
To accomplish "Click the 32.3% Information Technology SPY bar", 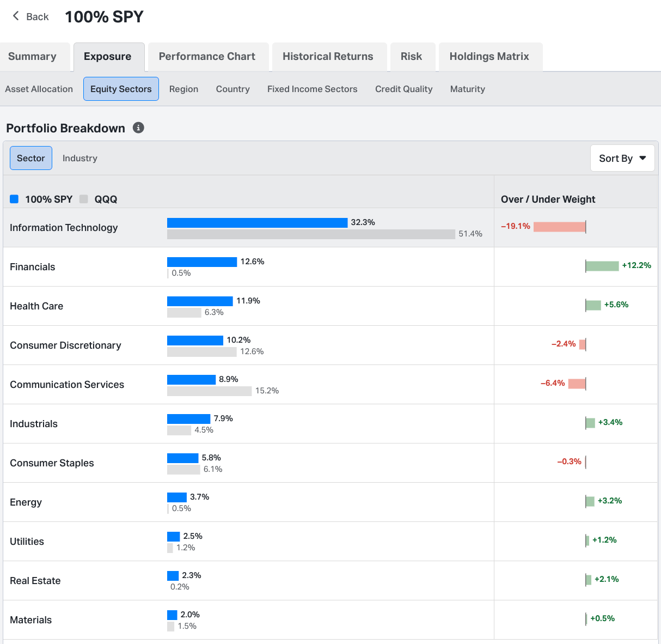I will tap(257, 222).
